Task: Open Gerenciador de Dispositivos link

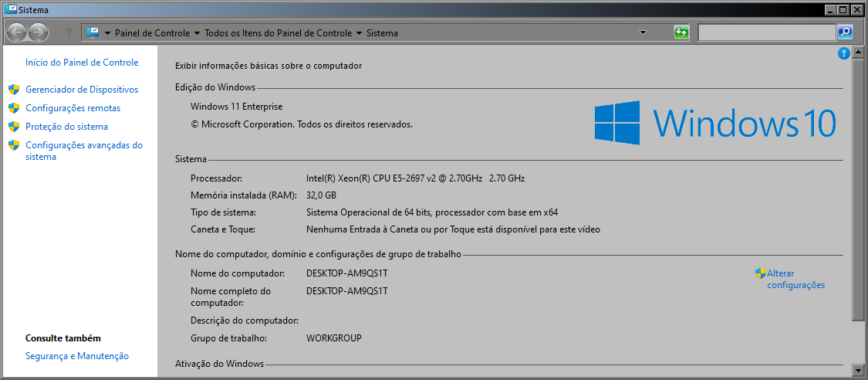Action: 82,90
